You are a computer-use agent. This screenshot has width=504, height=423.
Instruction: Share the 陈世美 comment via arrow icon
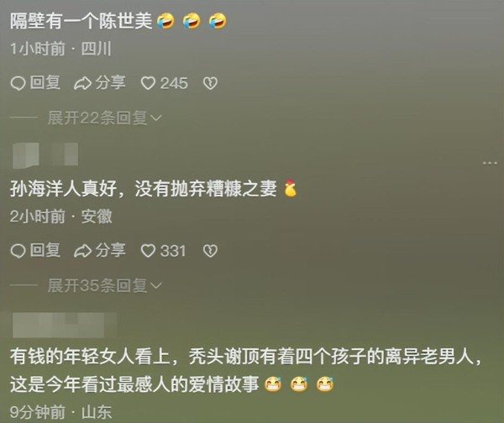point(82,83)
